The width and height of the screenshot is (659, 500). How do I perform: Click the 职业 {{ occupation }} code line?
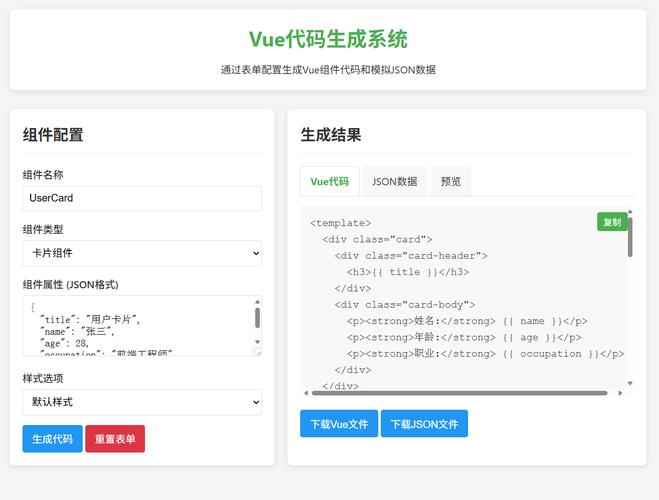pos(485,354)
